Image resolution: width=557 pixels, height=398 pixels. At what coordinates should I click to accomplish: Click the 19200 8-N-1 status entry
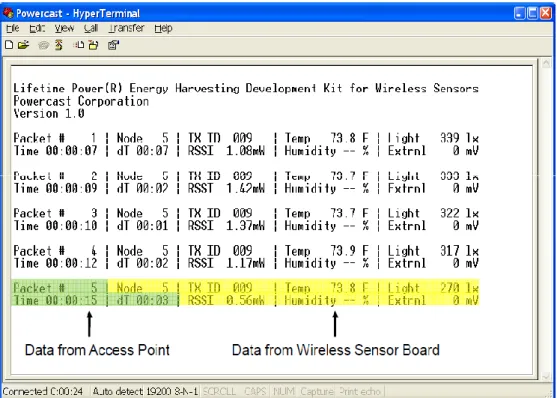172,391
